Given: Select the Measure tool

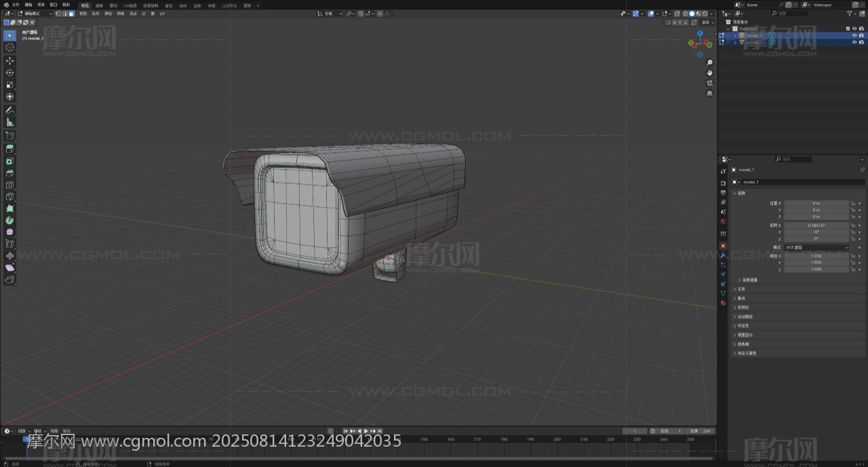Looking at the screenshot, I should click(9, 122).
